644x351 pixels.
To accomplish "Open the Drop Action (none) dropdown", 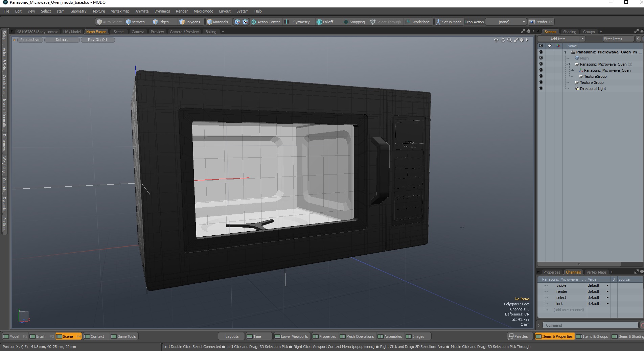I will coord(506,22).
